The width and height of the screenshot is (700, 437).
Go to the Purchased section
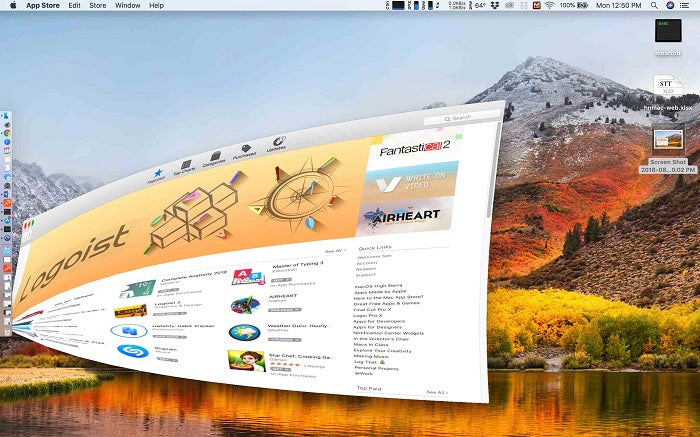[244, 151]
